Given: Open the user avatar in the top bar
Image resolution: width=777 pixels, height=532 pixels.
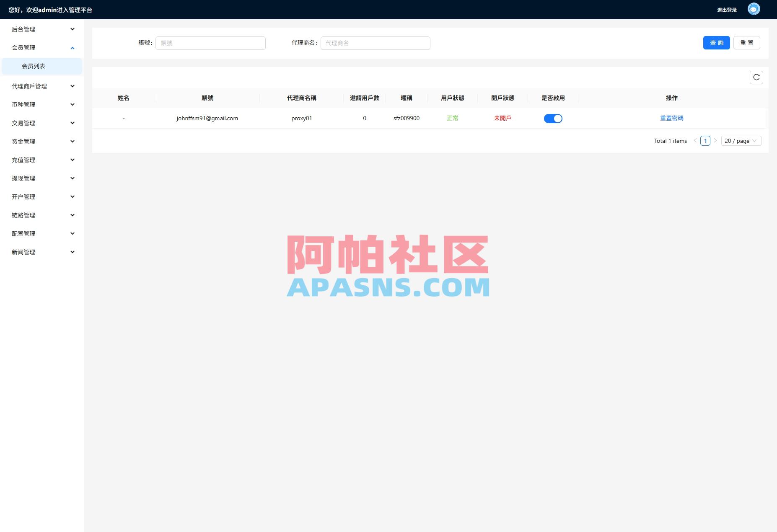Looking at the screenshot, I should click(753, 9).
